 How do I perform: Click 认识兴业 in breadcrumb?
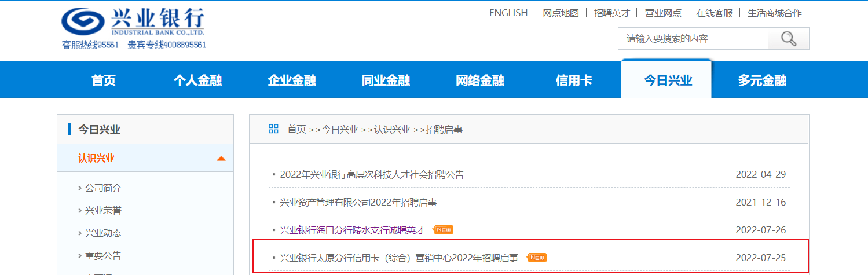pos(392,130)
